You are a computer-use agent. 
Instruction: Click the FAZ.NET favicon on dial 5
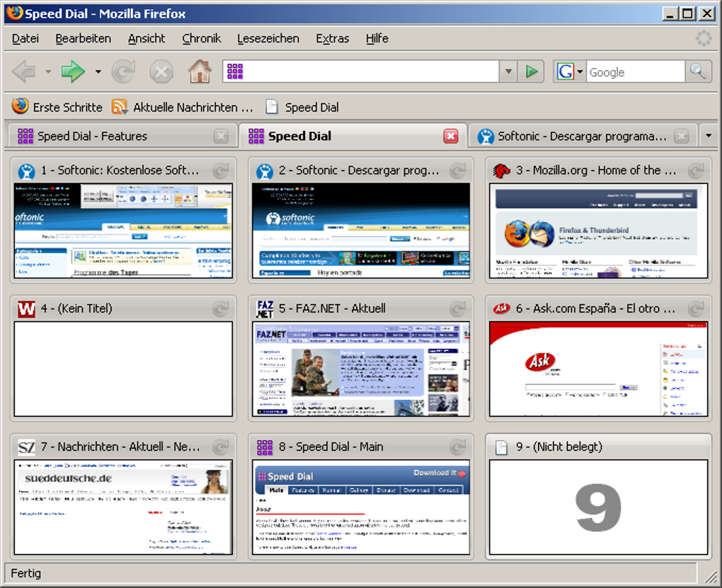click(265, 309)
